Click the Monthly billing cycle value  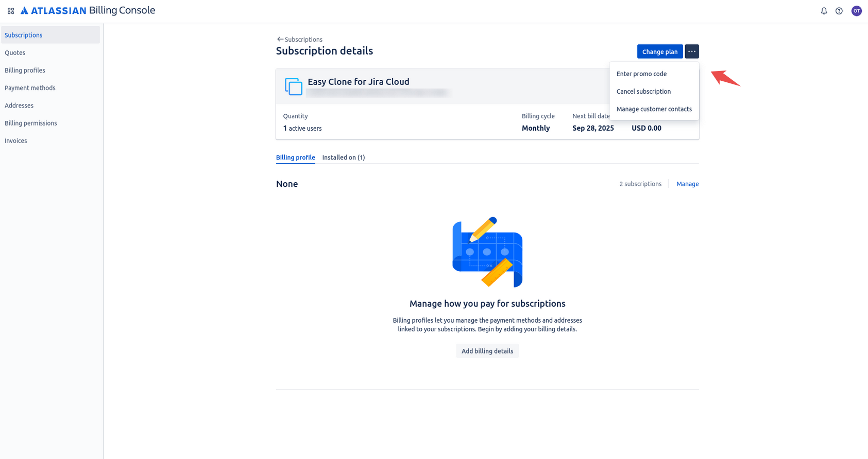(536, 128)
